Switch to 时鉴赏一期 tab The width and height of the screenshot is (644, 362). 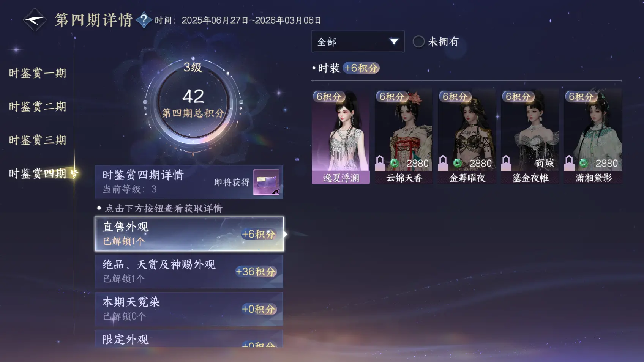37,73
